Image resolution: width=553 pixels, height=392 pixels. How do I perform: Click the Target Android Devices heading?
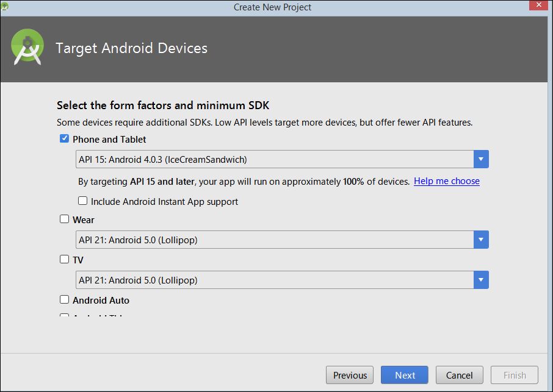pyautogui.click(x=132, y=48)
